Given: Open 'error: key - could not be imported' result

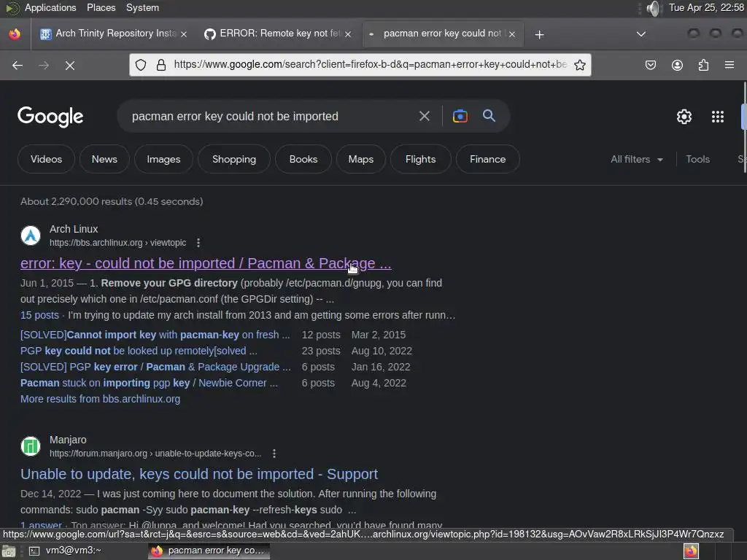Looking at the screenshot, I should click(x=206, y=263).
